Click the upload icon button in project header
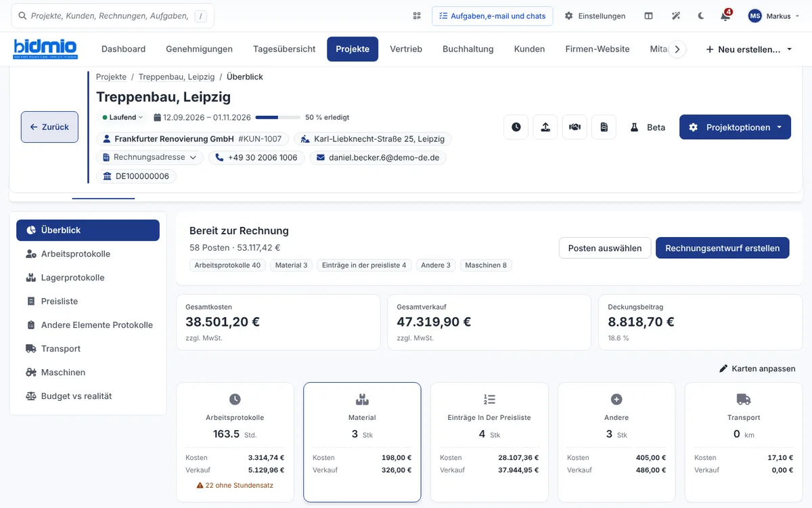This screenshot has height=508, width=812. pyautogui.click(x=545, y=127)
